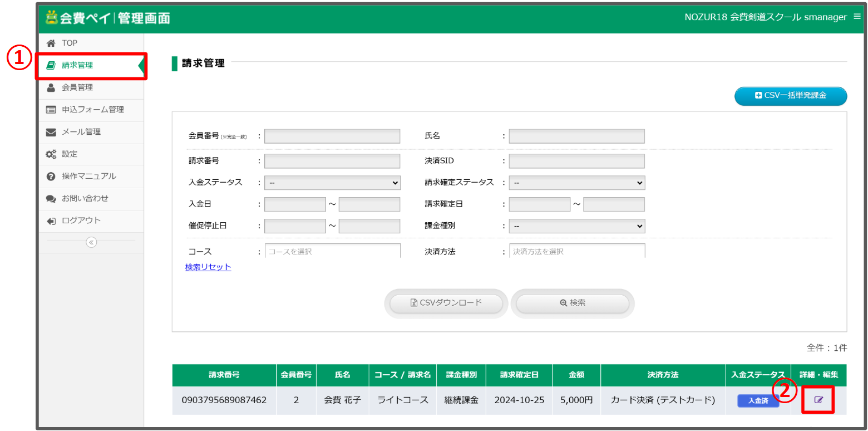Screen dimensions: 868x431
Task: Select 請求管理 in the sidebar
Action: [x=77, y=65]
